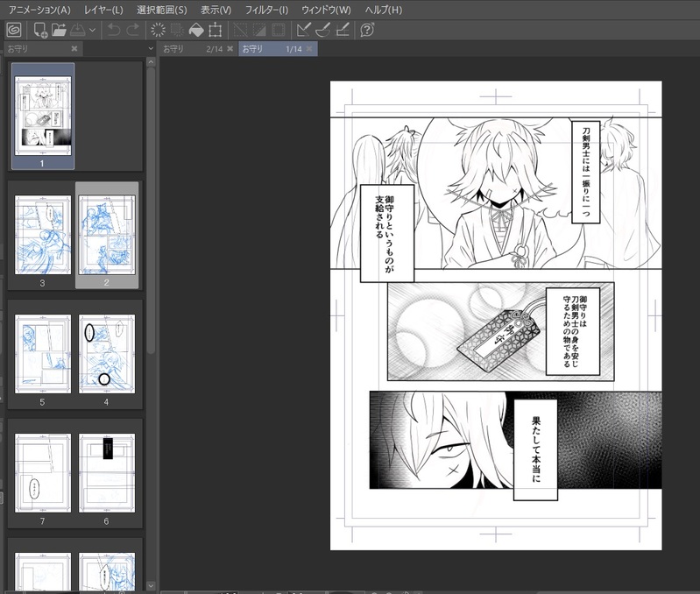Click text box 刀剣男士には一振りに一つ on canvas
700x594 pixels.
click(586, 172)
